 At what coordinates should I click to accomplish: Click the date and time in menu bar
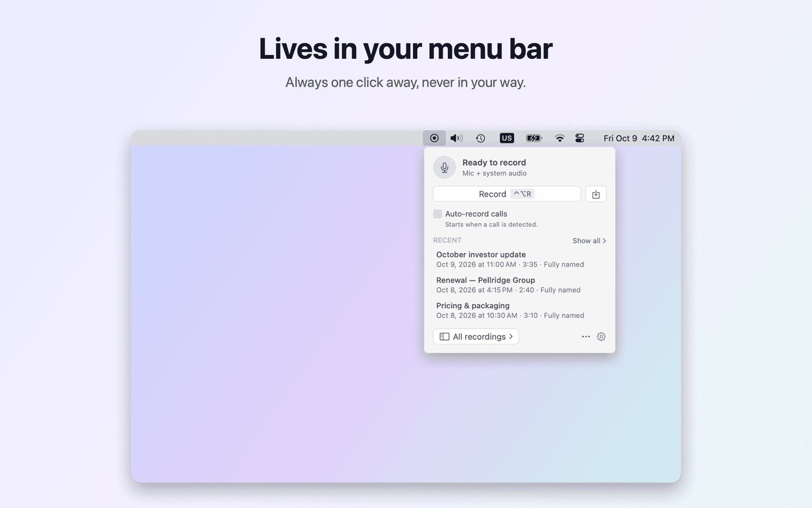tap(639, 138)
